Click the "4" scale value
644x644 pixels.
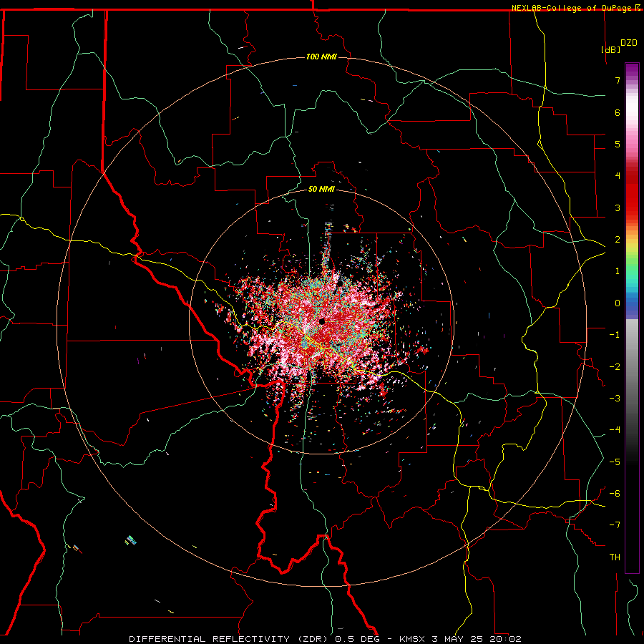618,176
